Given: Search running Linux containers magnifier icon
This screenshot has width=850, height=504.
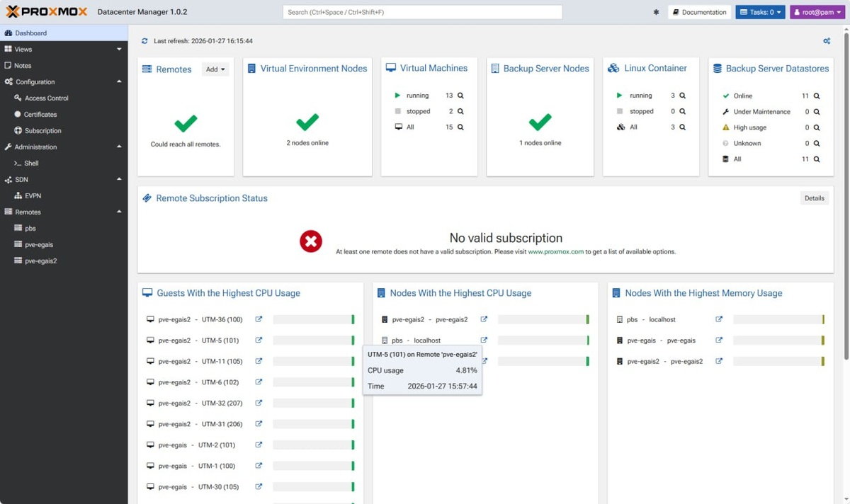Looking at the screenshot, I should (x=683, y=96).
